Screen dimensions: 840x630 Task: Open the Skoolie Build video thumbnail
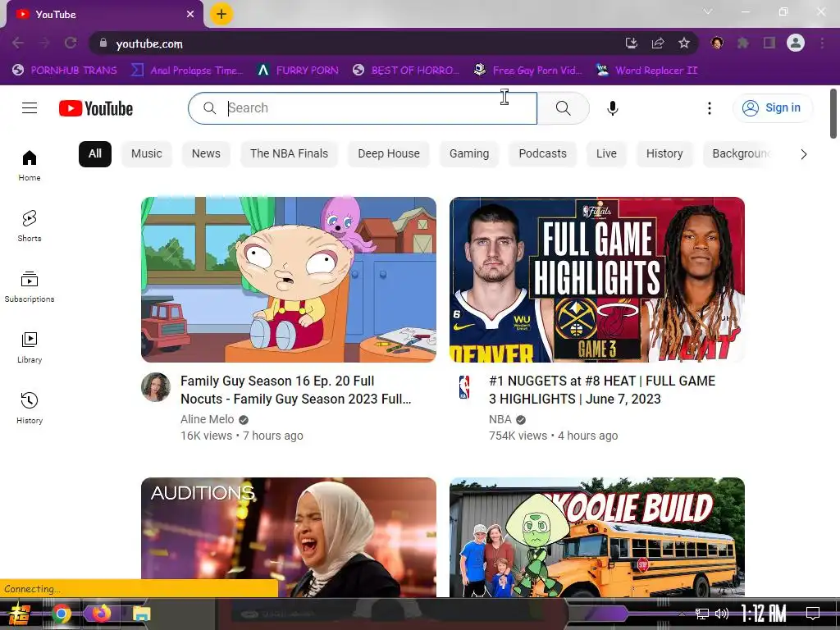click(x=597, y=537)
